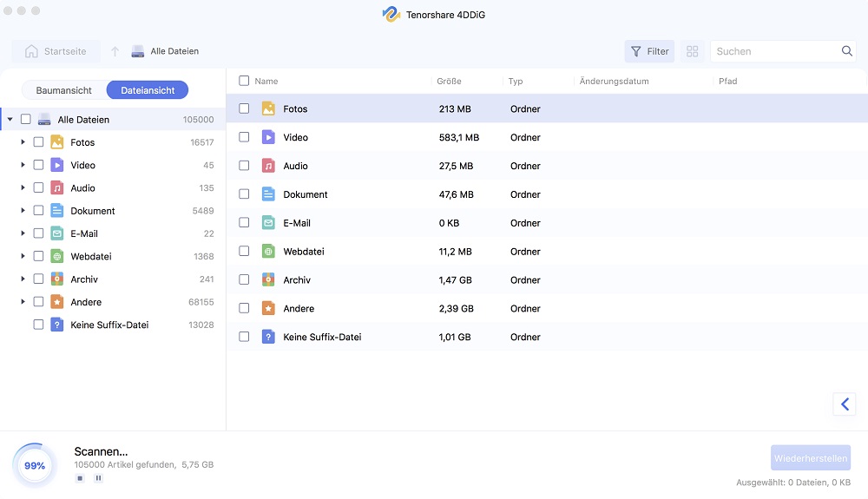Viewport: 868px width, 499px height.
Task: Click the Archiv icon in the sidebar
Action: coord(57,279)
